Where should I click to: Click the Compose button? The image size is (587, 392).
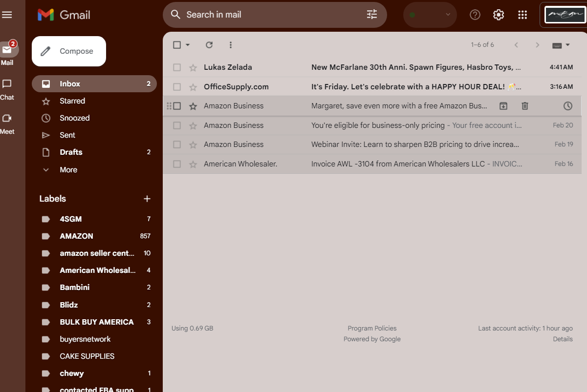69,51
